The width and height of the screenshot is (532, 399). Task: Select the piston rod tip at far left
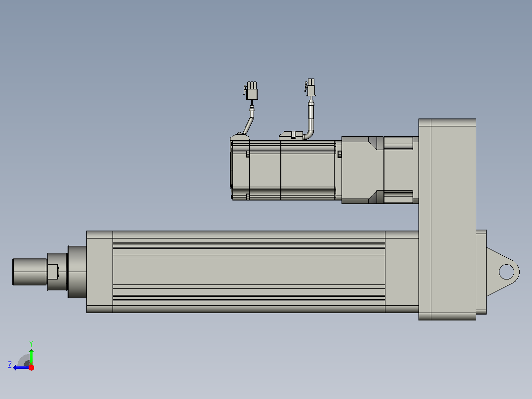coord(30,272)
